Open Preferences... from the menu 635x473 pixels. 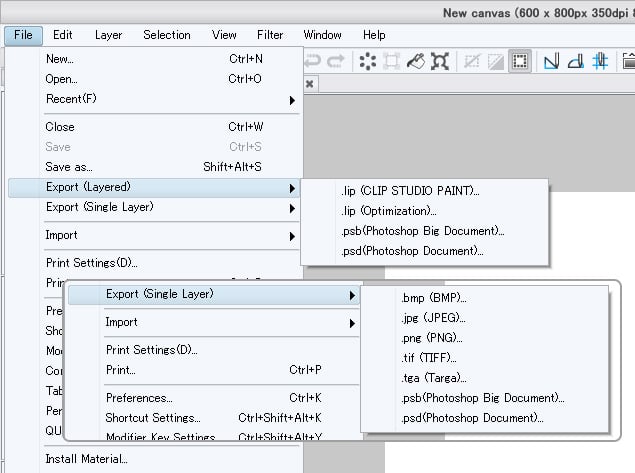click(139, 397)
